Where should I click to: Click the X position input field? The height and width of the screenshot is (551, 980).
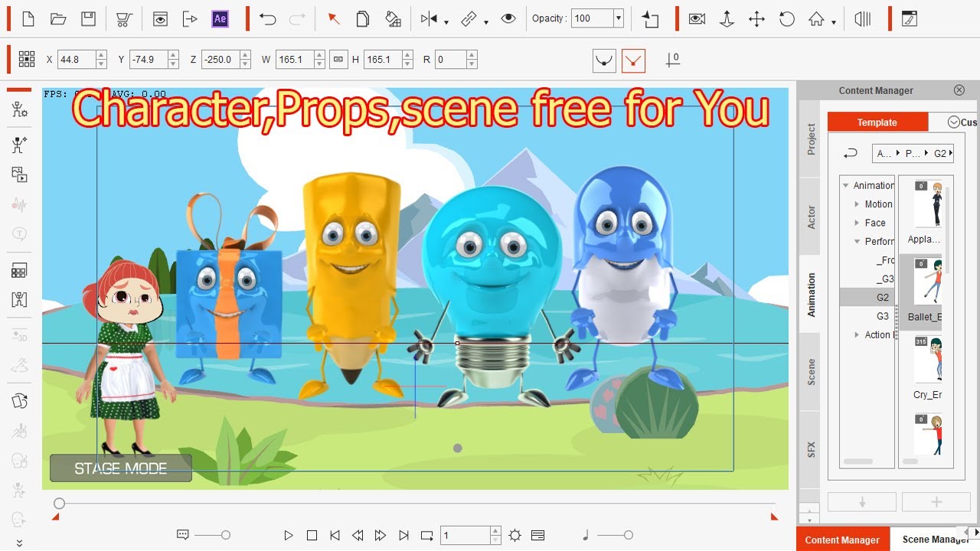pos(77,59)
